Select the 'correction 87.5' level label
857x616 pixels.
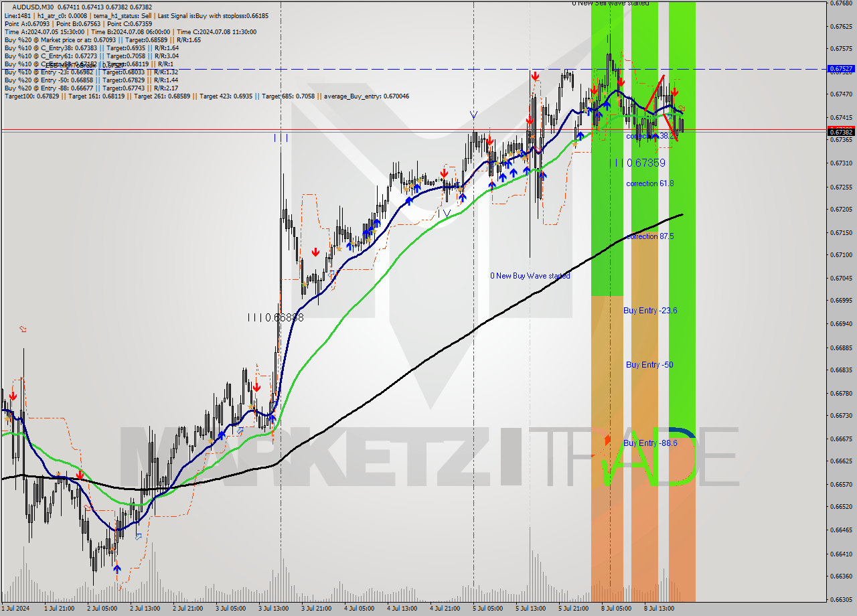click(650, 236)
